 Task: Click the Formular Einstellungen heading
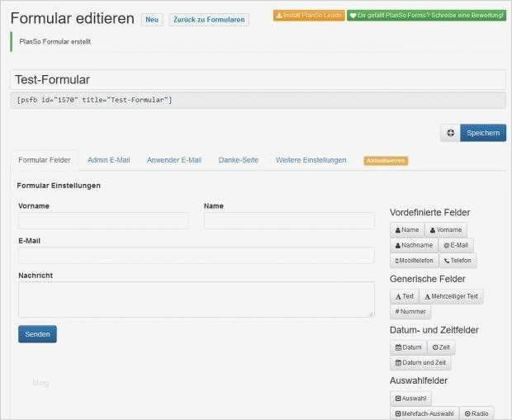point(59,186)
